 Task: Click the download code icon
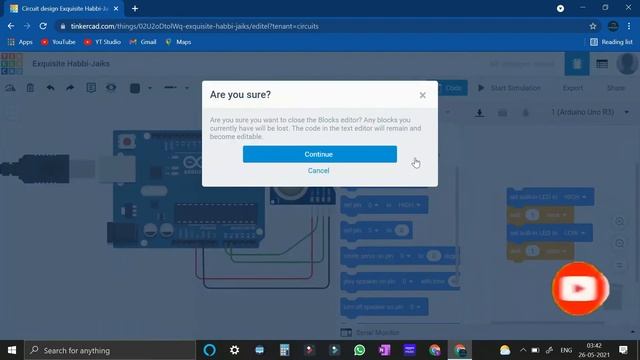coord(480,113)
